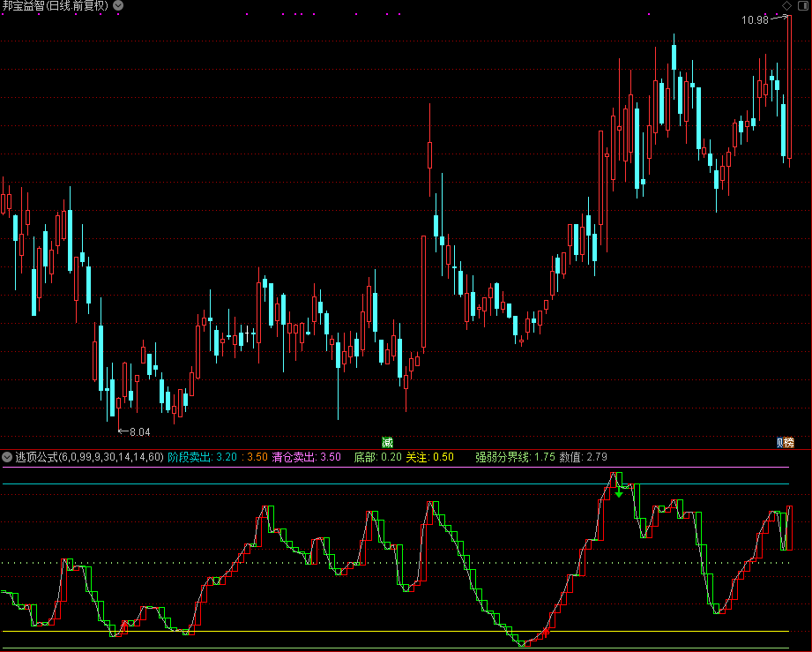Expand the 逃顶公式 indicator menu arrow
The height and width of the screenshot is (652, 812).
click(7, 457)
